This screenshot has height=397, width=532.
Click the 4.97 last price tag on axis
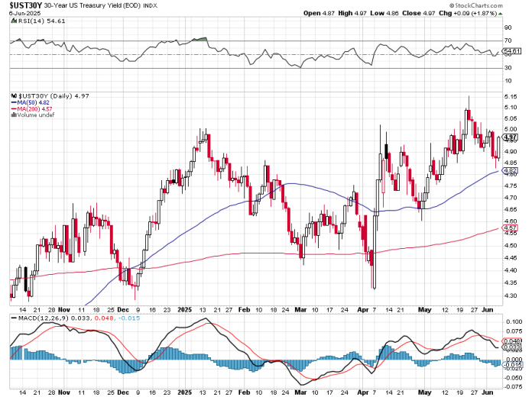coord(511,137)
